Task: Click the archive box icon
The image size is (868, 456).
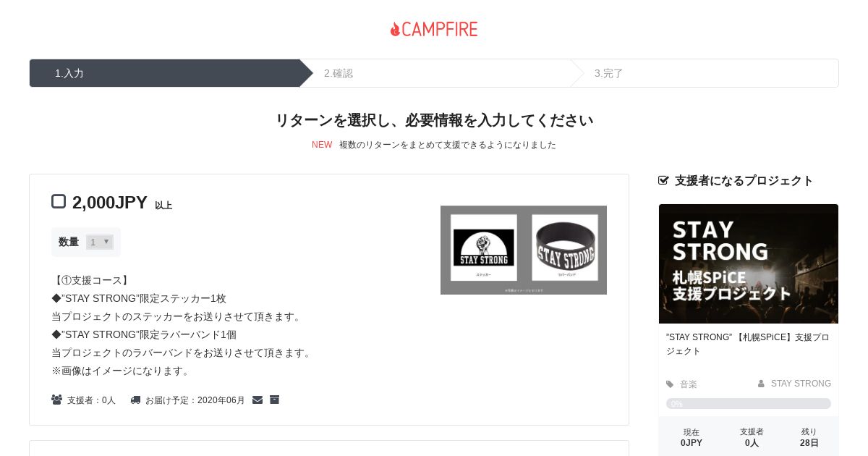Action: (274, 400)
